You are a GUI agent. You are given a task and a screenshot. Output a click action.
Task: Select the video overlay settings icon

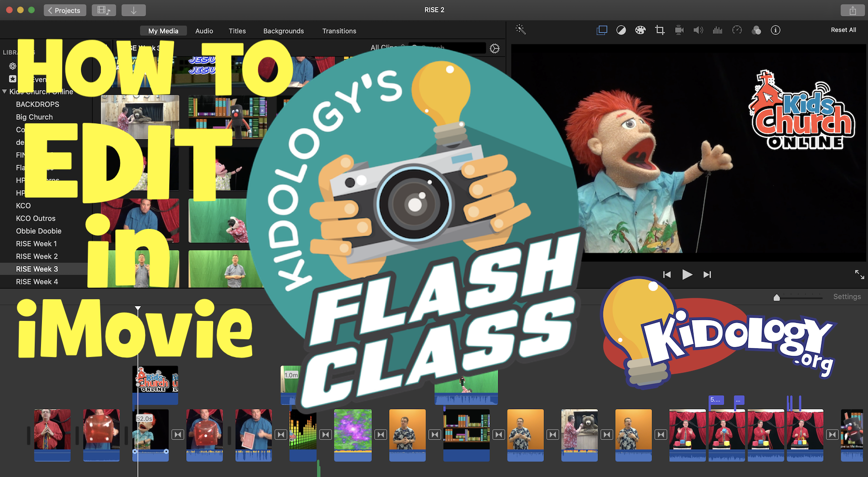tap(602, 30)
